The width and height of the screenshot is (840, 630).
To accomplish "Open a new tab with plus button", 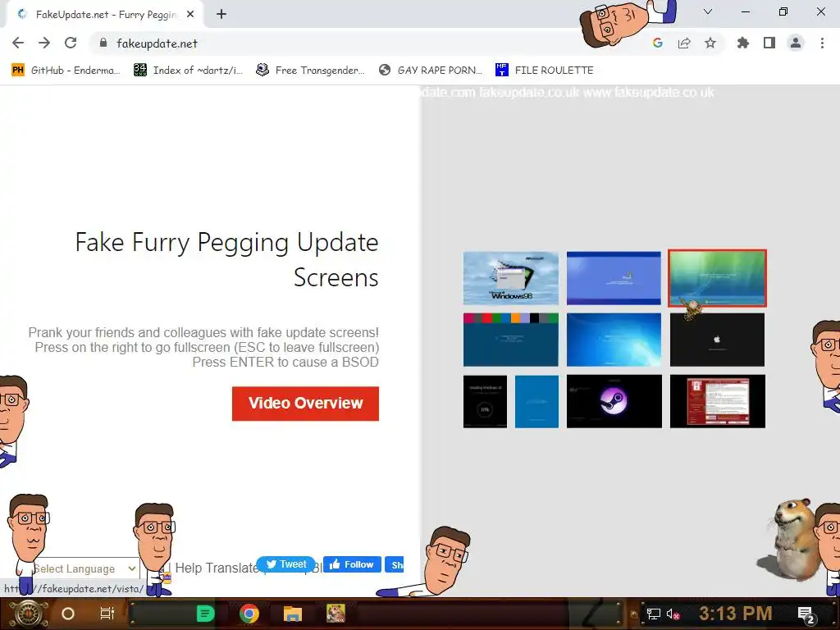I will tap(221, 15).
